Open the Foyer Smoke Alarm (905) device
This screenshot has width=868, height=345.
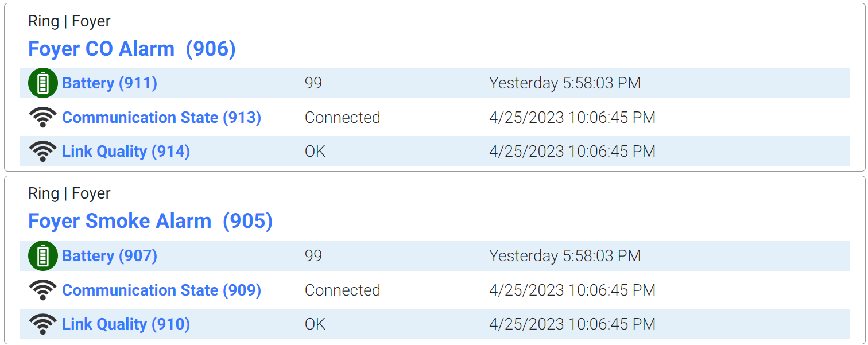tap(150, 221)
